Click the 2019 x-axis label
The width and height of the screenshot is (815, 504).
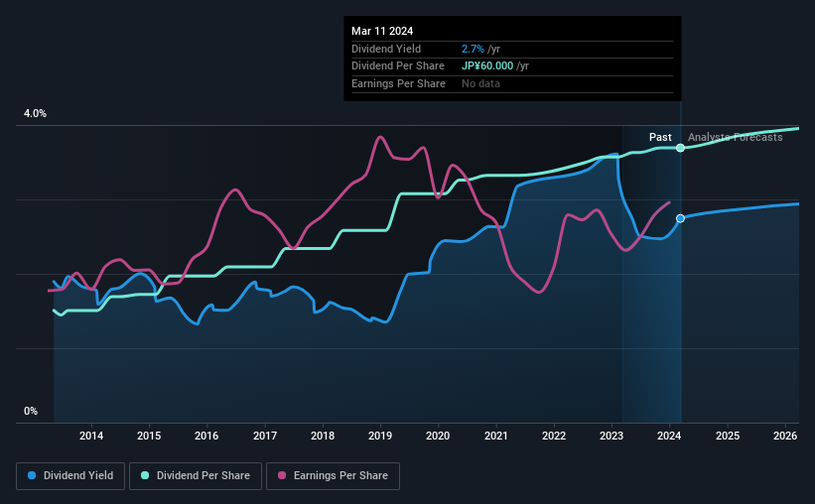tap(380, 436)
